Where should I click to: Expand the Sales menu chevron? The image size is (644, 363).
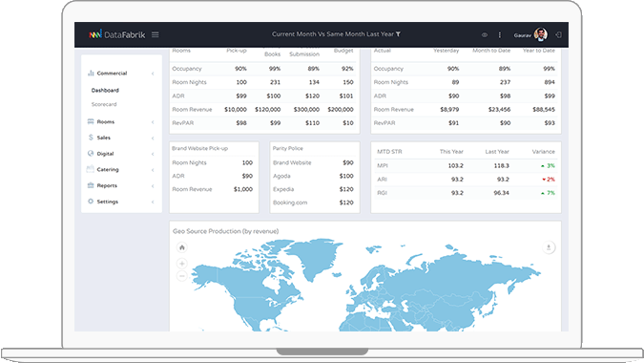tap(153, 139)
